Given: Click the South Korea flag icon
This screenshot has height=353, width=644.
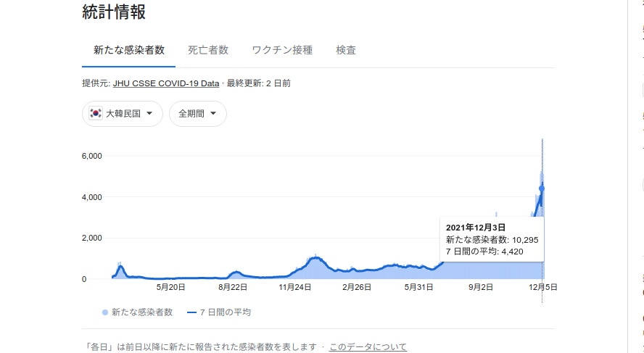Looking at the screenshot, I should [x=96, y=113].
